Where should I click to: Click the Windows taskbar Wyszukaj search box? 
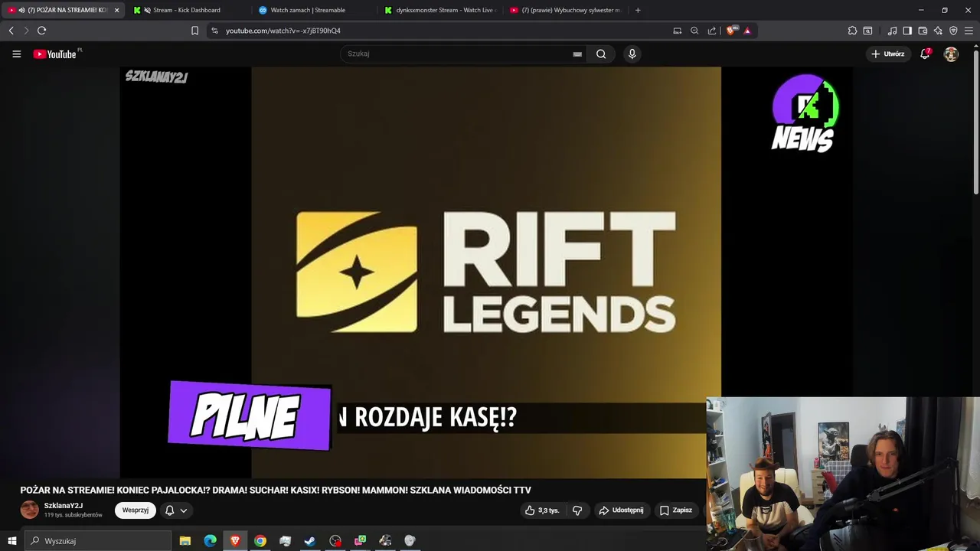click(98, 541)
